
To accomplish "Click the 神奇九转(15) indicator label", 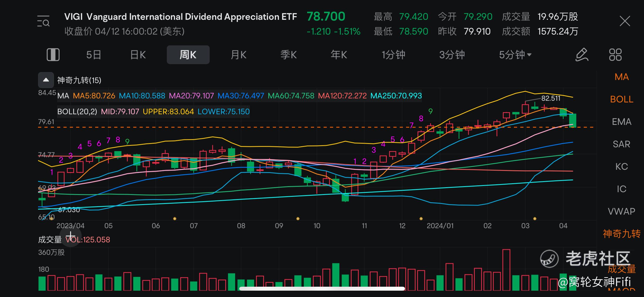I will click(x=79, y=80).
